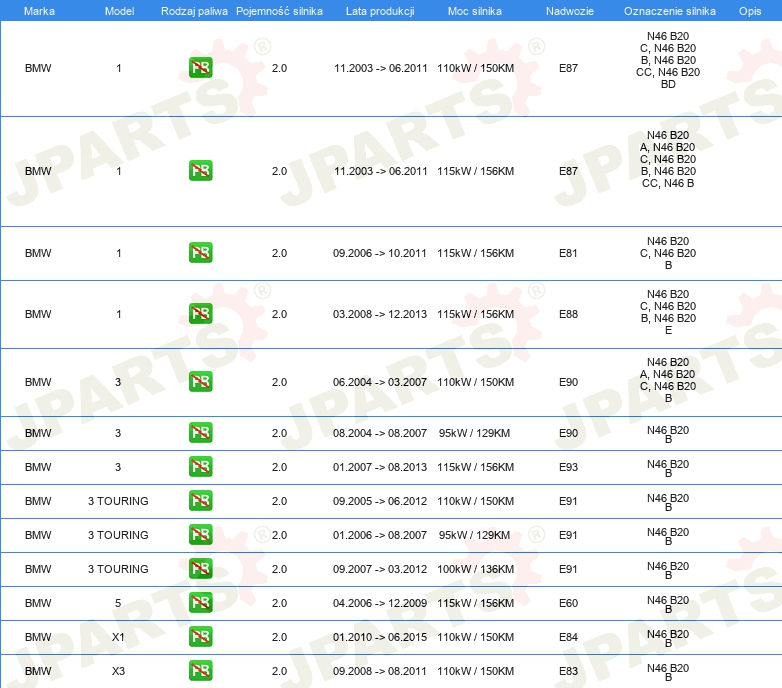Select the model cell X1
The width and height of the screenshot is (782, 688).
coord(118,637)
